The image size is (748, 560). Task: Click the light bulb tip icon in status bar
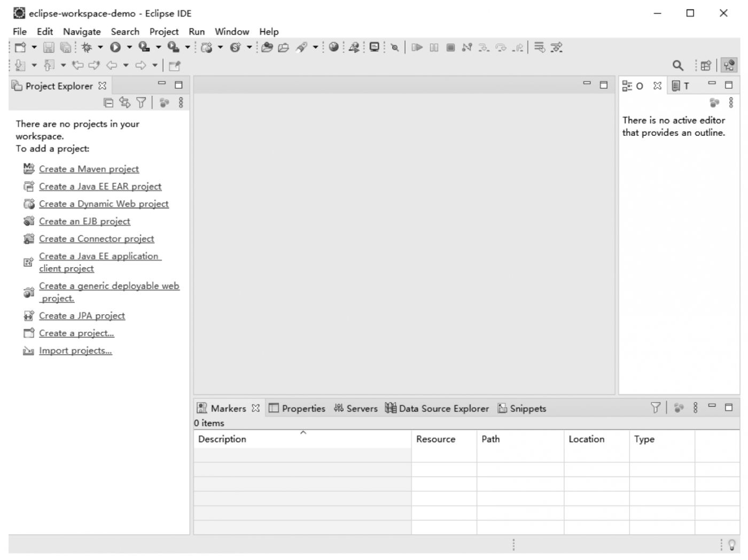click(731, 545)
